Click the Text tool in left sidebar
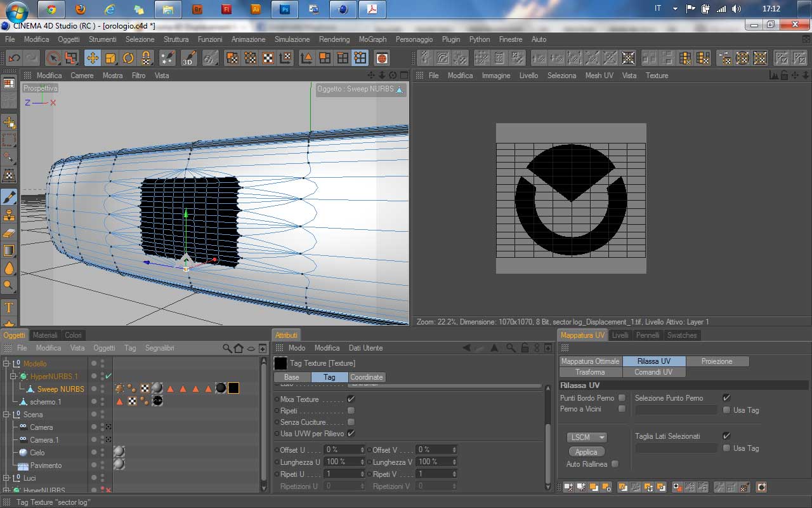 coord(9,308)
